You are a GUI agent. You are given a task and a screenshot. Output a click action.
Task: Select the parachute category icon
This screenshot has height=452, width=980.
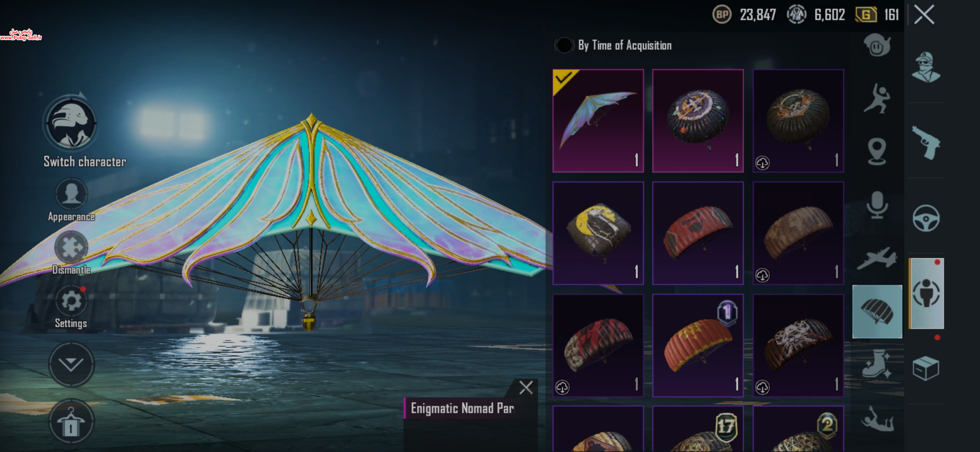pos(877,312)
